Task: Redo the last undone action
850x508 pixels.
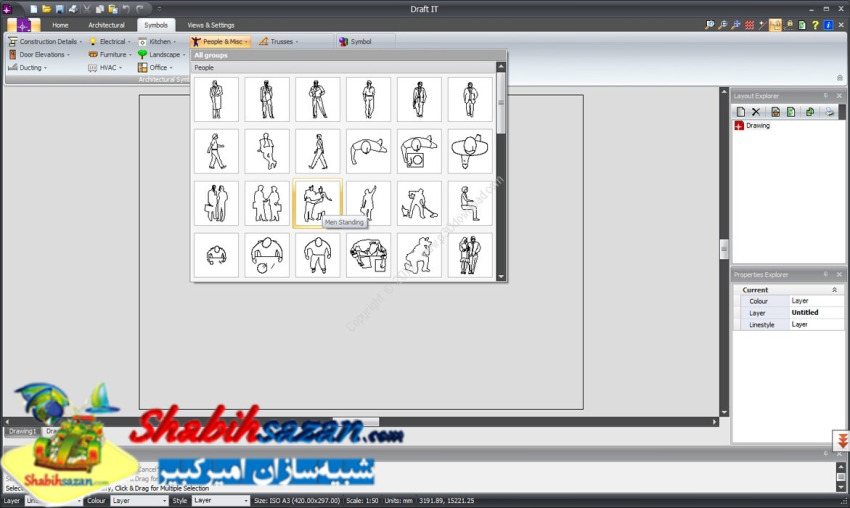Action: pos(140,9)
